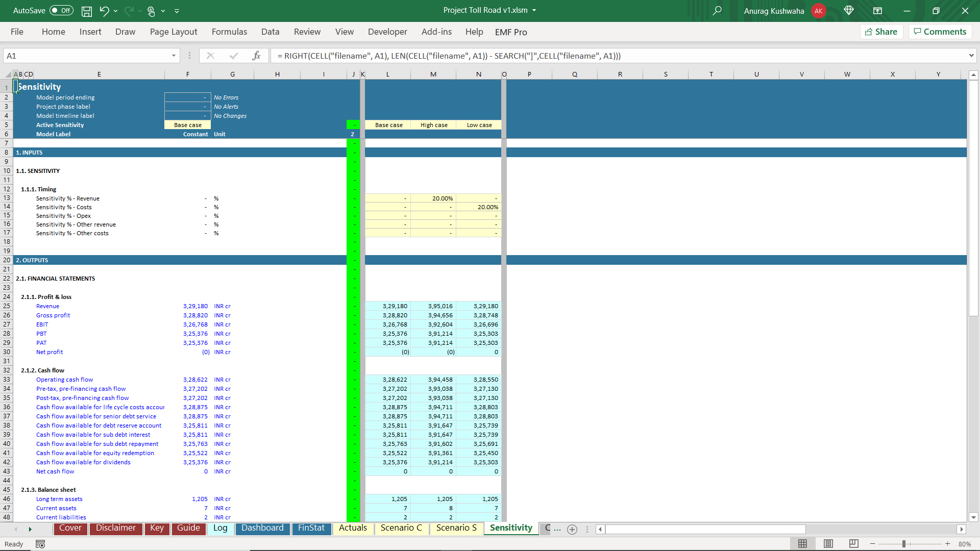Switch to Page Break Preview icon
This screenshot has width=980, height=551.
tap(853, 544)
